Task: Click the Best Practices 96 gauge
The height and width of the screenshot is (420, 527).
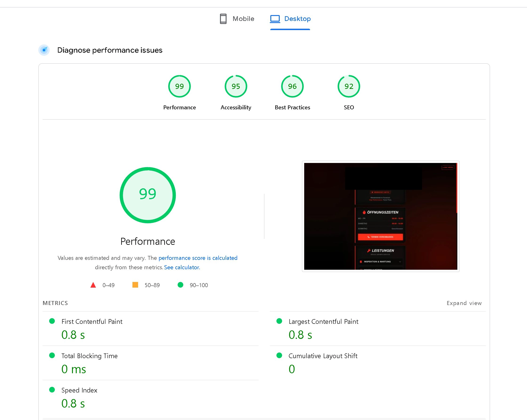Action: 292,86
